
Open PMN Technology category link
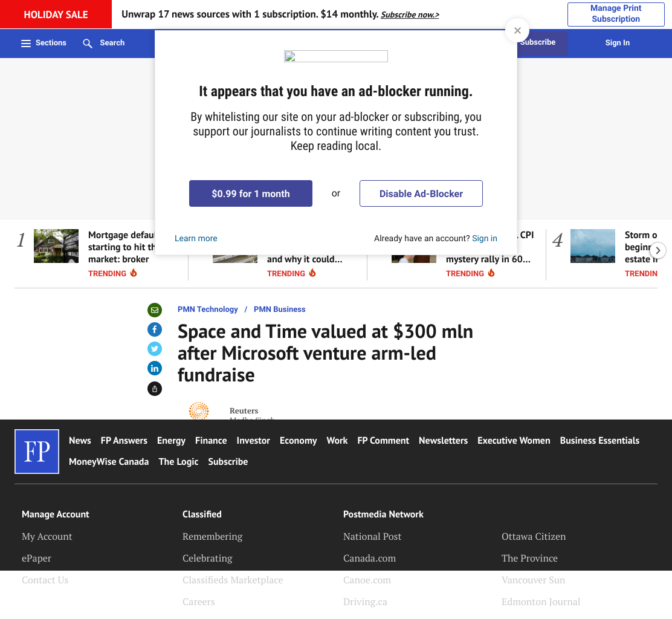[207, 309]
